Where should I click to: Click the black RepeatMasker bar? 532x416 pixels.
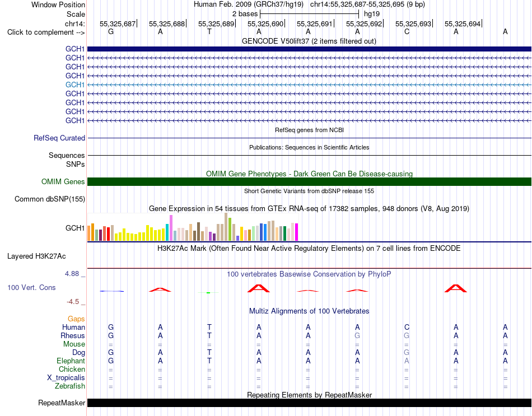coord(309,403)
